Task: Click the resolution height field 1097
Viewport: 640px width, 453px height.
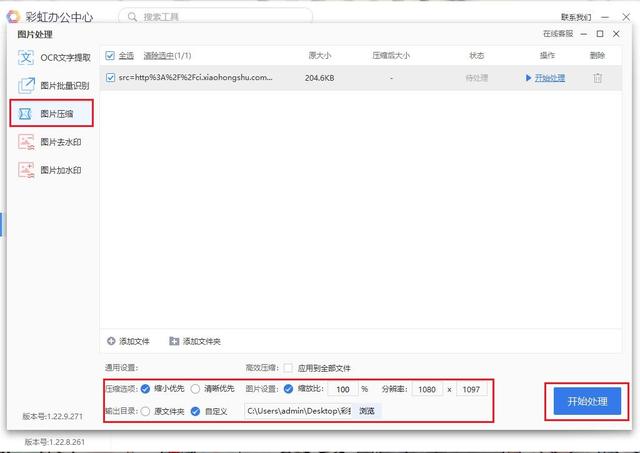Action: point(471,389)
